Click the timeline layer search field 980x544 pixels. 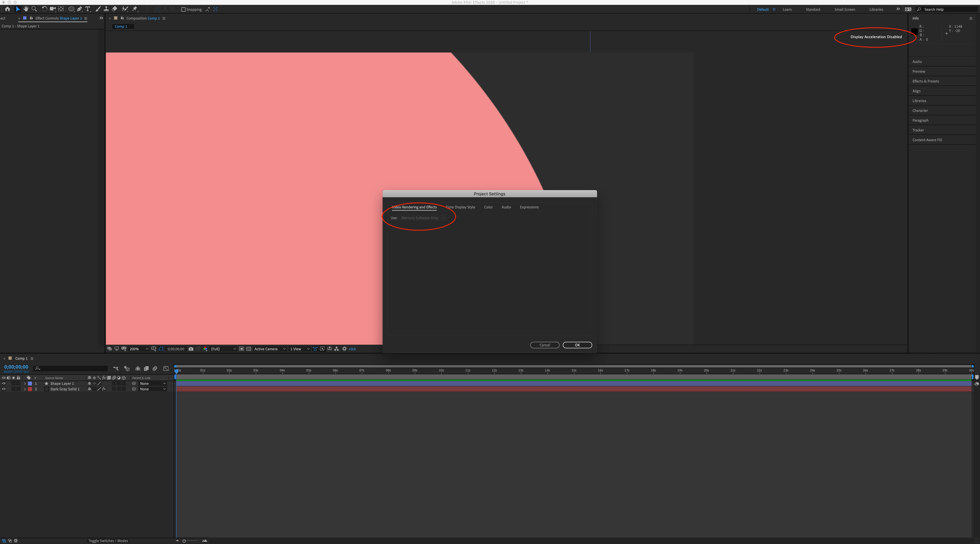[x=72, y=369]
